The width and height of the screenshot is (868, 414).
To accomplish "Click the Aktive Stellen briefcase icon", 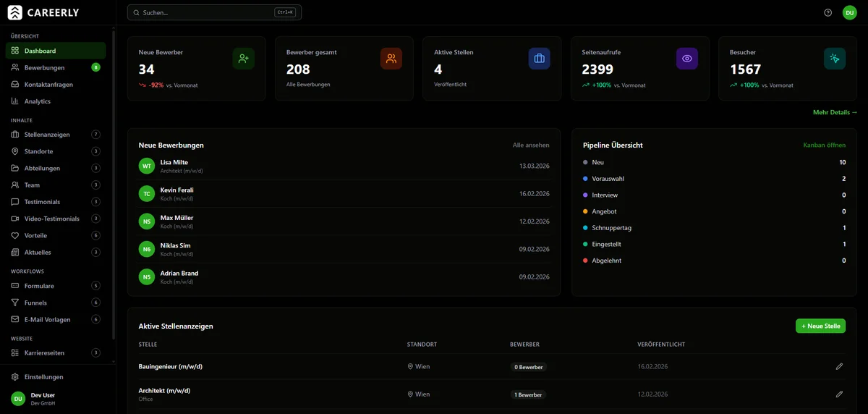I will pyautogui.click(x=539, y=59).
